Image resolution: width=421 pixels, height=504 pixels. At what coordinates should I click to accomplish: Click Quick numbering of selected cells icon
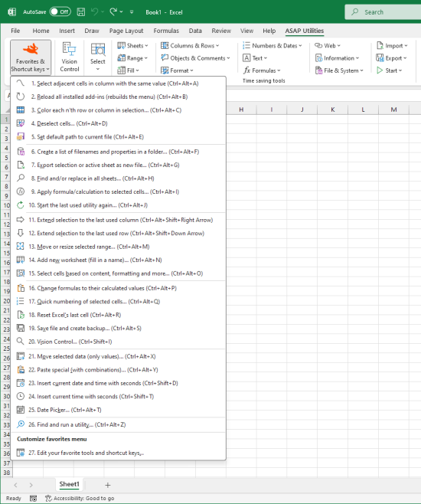tap(20, 302)
